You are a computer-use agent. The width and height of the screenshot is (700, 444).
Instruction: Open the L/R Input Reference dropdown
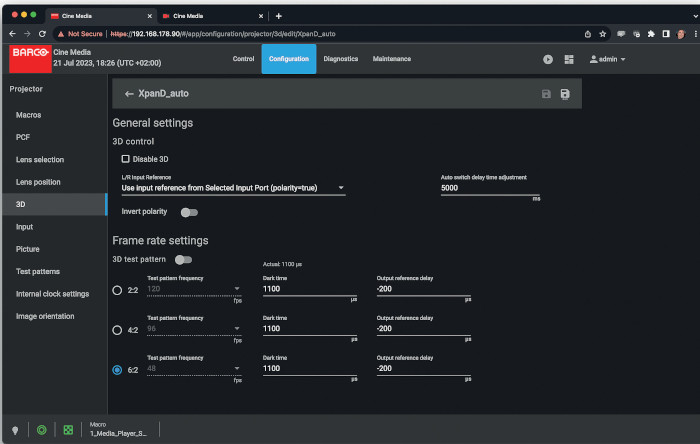(x=233, y=188)
